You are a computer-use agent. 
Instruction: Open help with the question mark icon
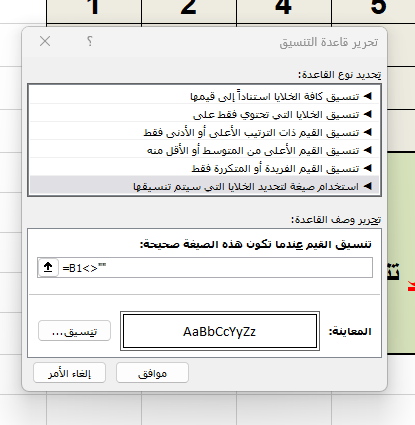[89, 41]
